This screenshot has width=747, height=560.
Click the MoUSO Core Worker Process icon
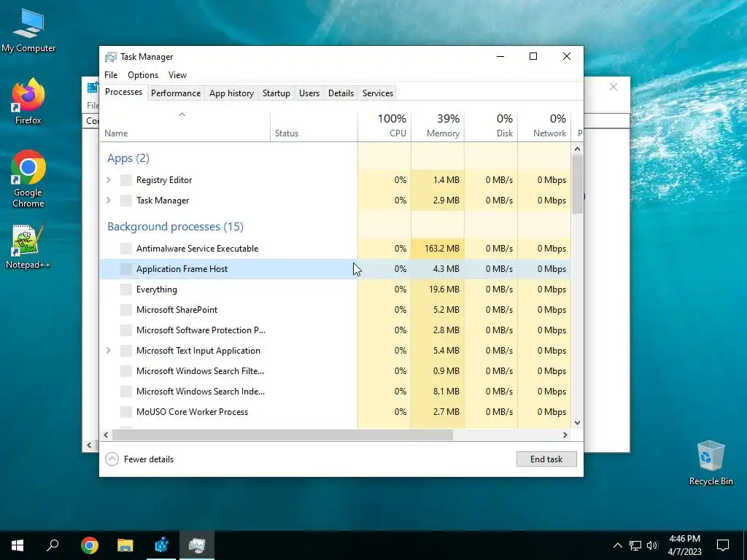coord(125,412)
